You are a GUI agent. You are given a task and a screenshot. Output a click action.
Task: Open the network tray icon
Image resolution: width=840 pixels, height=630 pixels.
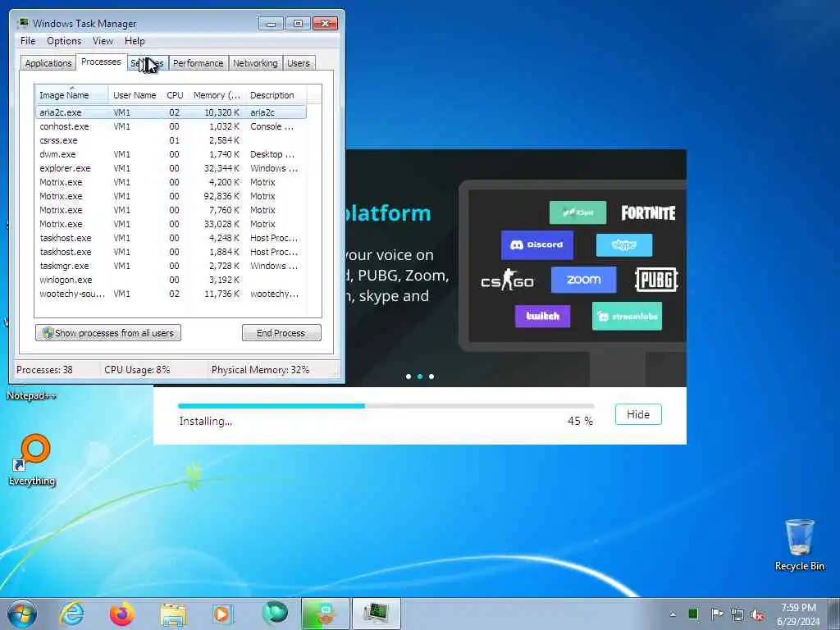tap(737, 614)
